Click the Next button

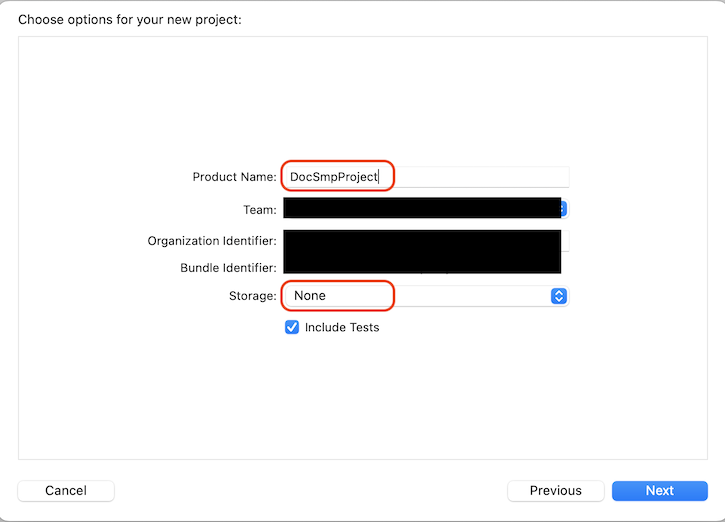coord(659,491)
